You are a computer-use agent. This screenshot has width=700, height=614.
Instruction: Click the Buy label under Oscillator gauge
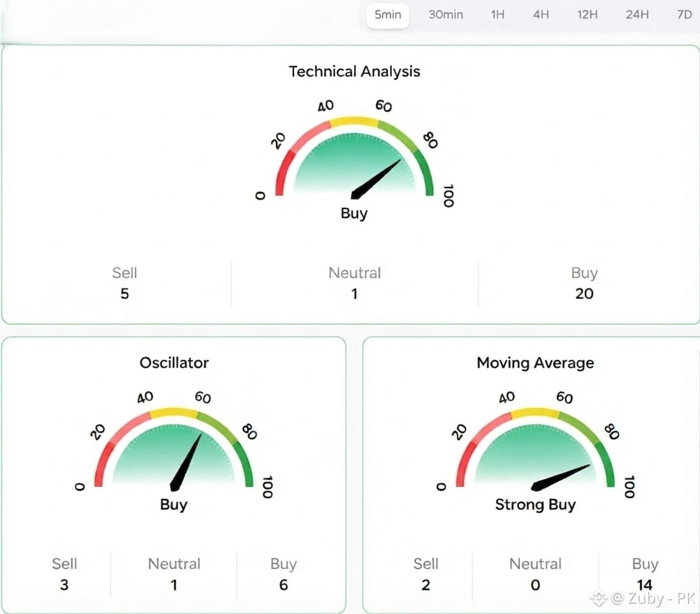[x=174, y=505]
